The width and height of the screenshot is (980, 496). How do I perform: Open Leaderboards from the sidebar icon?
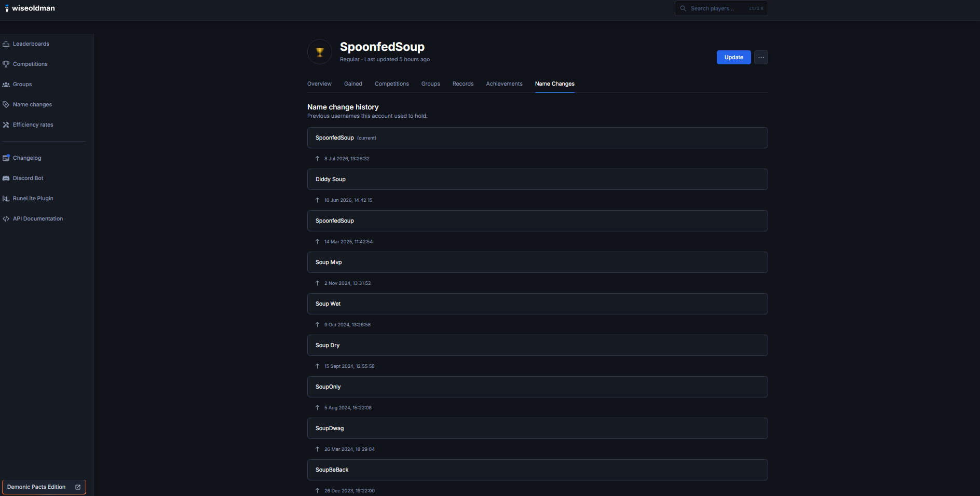pos(6,44)
